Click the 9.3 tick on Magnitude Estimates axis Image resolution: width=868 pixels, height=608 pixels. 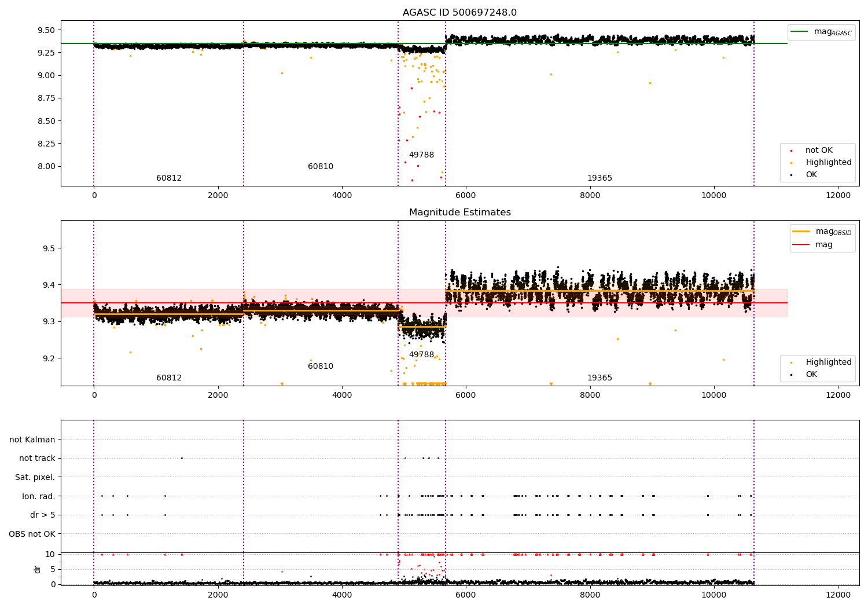(x=48, y=321)
